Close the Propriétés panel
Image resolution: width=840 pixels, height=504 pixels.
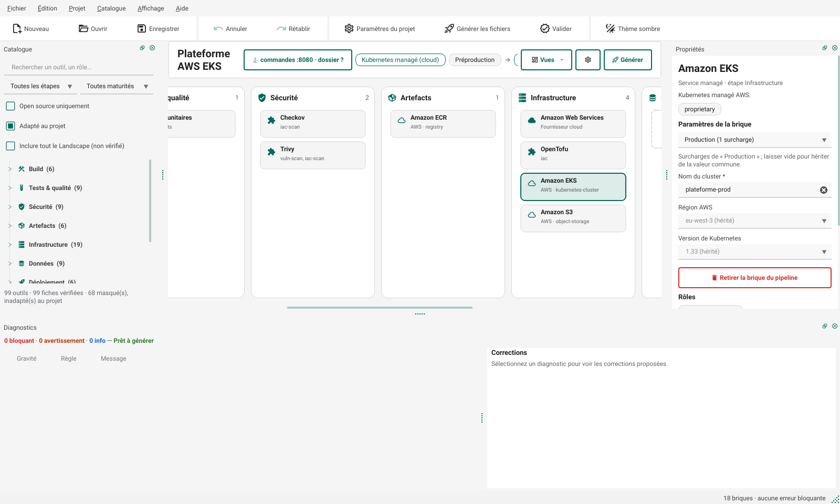tap(835, 48)
